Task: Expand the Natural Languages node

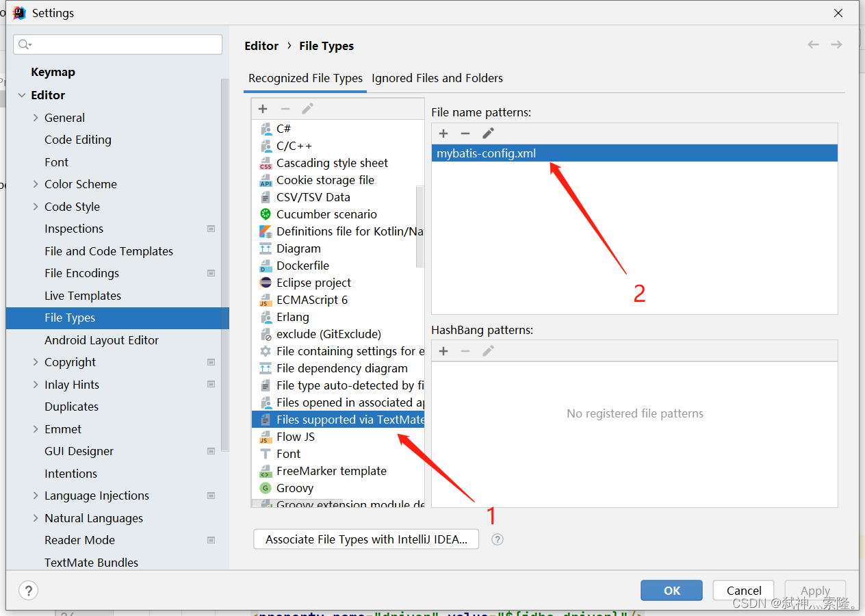Action: click(36, 518)
